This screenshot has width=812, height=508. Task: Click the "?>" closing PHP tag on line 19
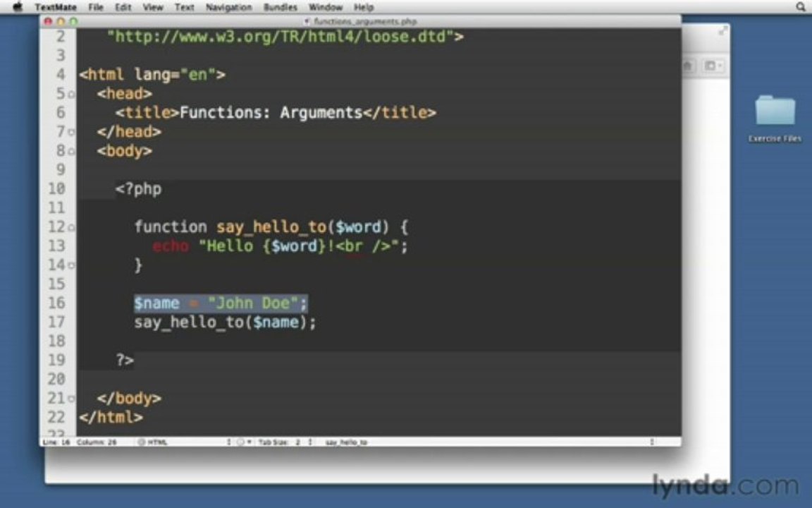[x=125, y=360]
